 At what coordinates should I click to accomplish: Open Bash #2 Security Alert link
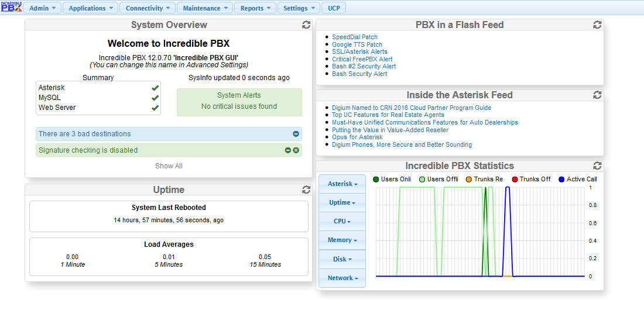tap(364, 67)
